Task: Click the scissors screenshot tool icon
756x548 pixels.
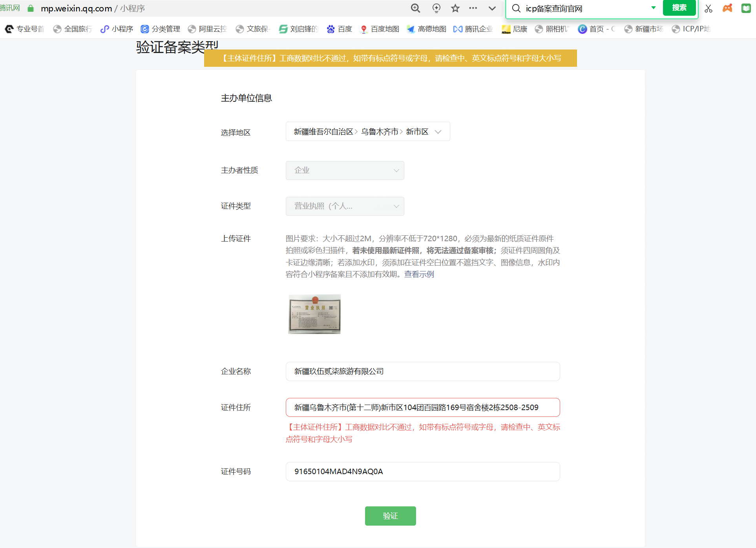Action: 708,9
